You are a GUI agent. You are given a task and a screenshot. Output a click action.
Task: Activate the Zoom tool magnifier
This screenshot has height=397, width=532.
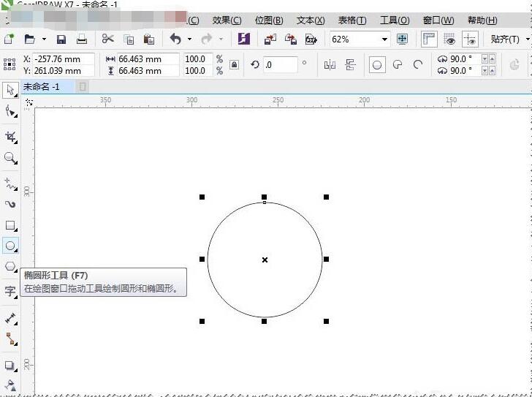click(x=10, y=158)
